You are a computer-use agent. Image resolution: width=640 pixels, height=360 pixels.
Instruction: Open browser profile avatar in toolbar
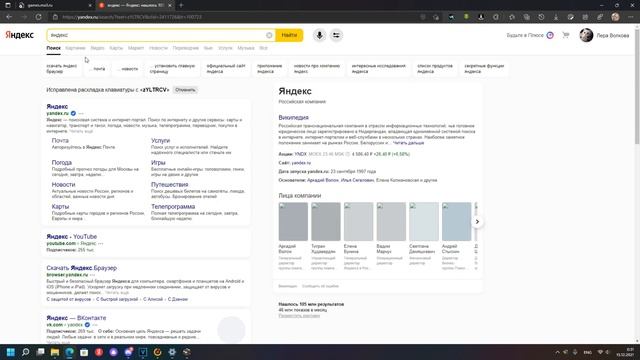coord(616,17)
